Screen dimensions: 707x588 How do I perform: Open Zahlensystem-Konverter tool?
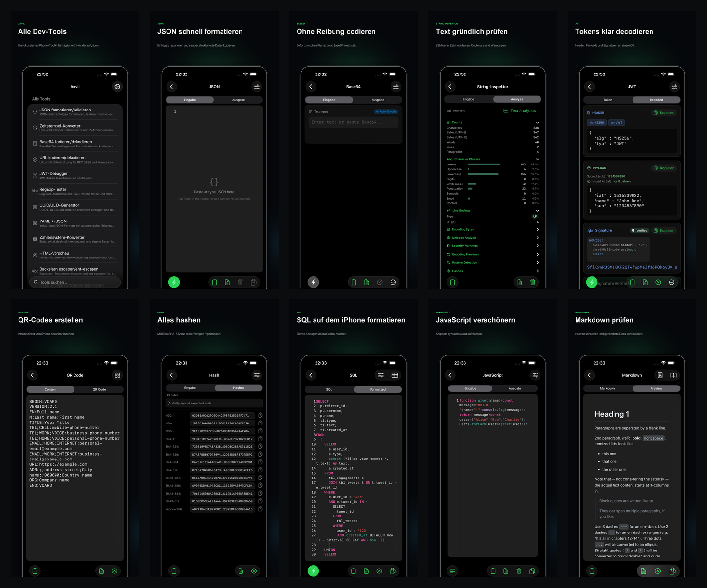75,239
